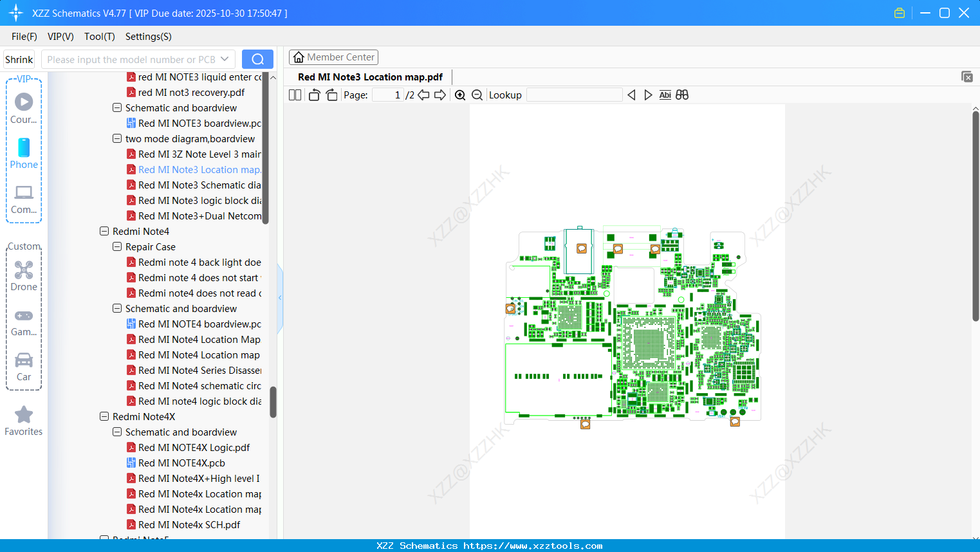Screen dimensions: 980x552
Task: Collapse the two mode diagram,boardview folder
Action: coord(117,139)
